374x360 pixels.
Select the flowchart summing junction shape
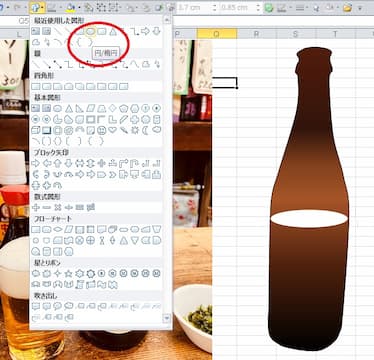coord(80,240)
